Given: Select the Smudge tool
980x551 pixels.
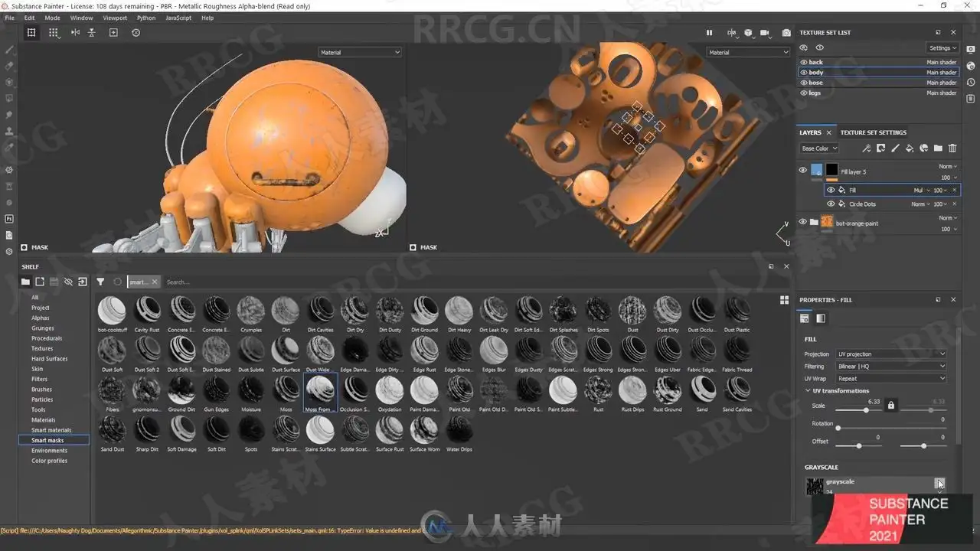Looking at the screenshot, I should click(x=9, y=115).
